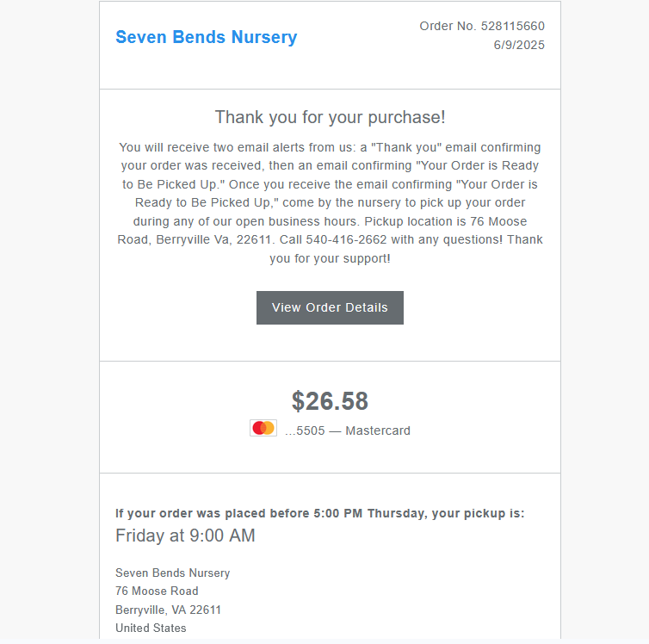Click the 'you for your support!' closing line
Image resolution: width=649 pixels, height=644 pixels.
330,258
